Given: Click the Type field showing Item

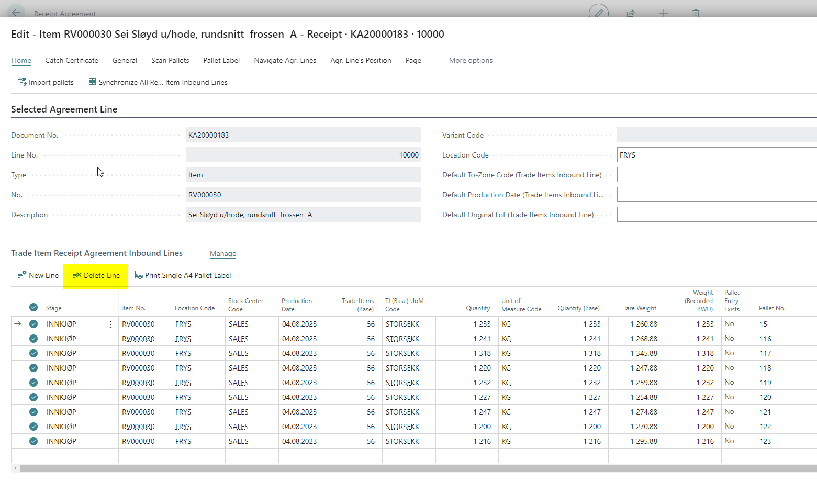Looking at the screenshot, I should (304, 175).
